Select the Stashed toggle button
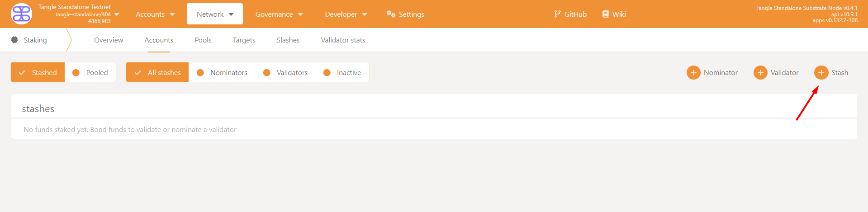The width and height of the screenshot is (868, 212). [38, 72]
